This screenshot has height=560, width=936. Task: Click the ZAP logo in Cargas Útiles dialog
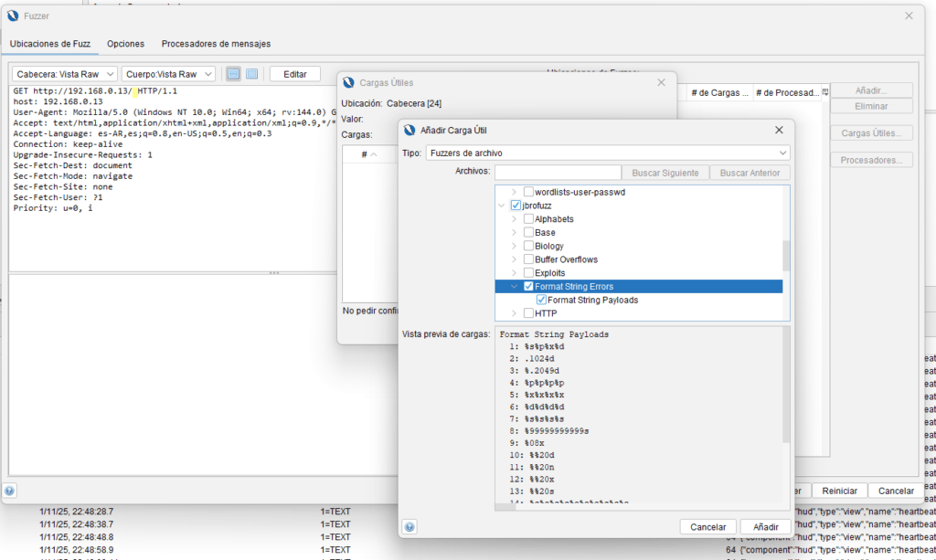347,82
